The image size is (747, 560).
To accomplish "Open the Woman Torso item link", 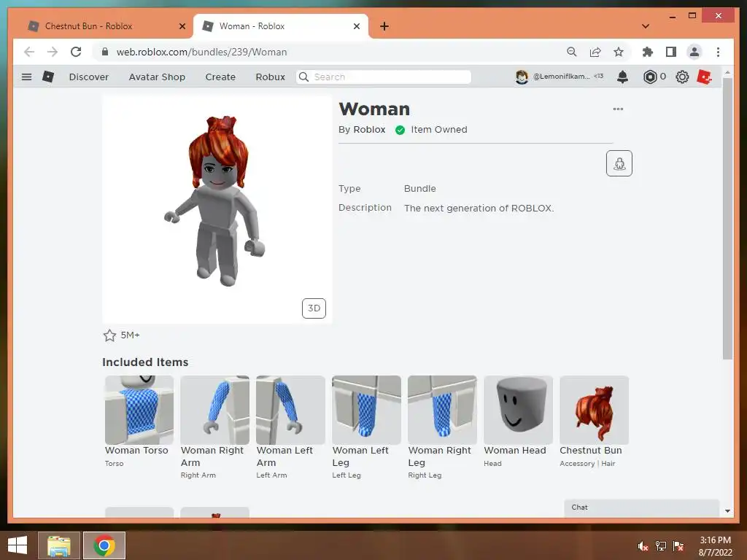I will pyautogui.click(x=136, y=451).
